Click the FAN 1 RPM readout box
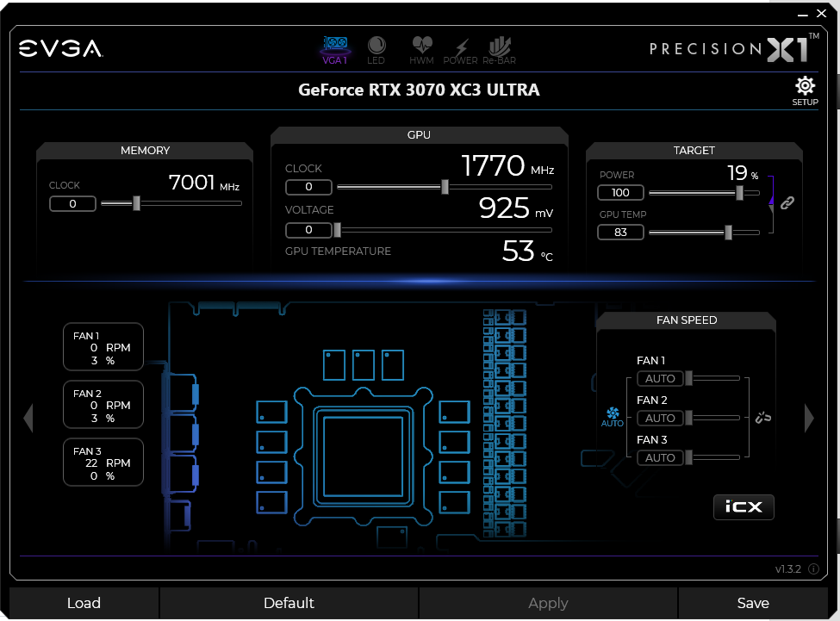This screenshot has width=840, height=621. (103, 347)
